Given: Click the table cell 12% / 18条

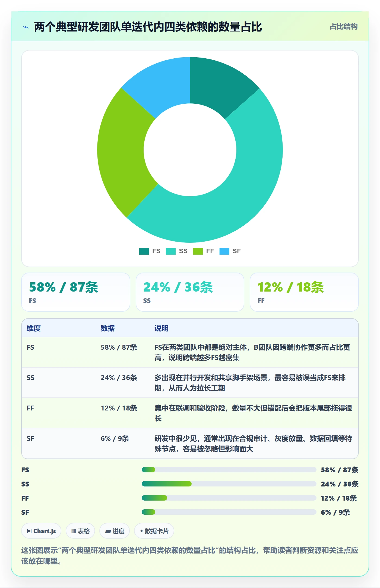Looking at the screenshot, I should click(119, 408).
